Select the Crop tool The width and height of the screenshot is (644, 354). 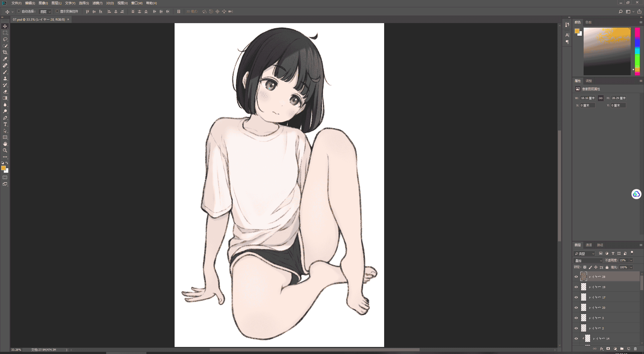tap(5, 52)
